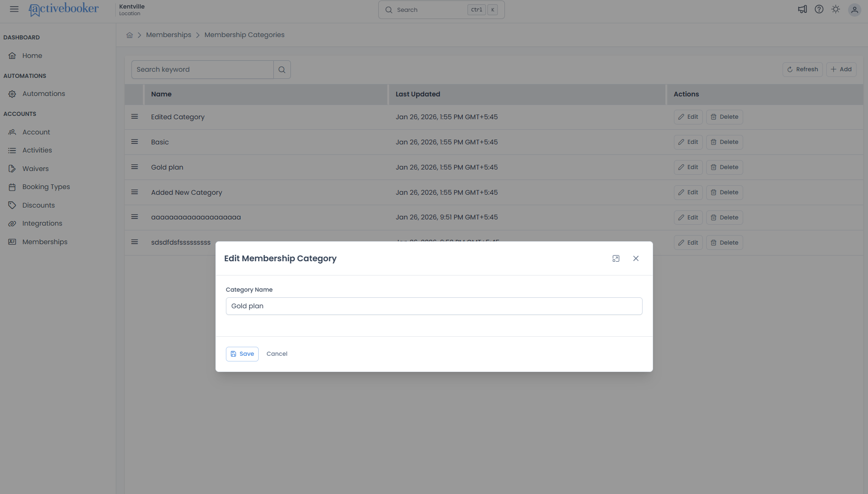Click the breadcrumb home icon

pyautogui.click(x=130, y=35)
